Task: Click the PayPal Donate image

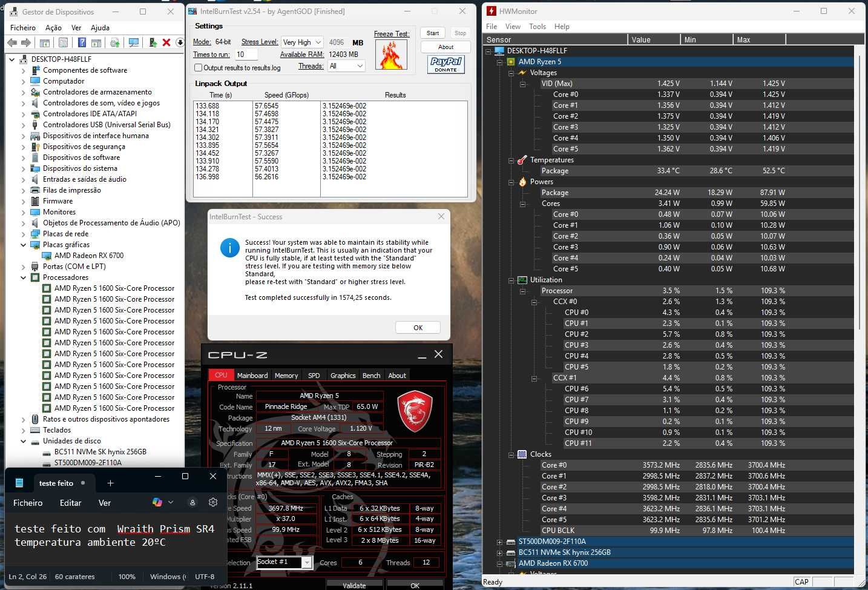Action: pos(446,64)
